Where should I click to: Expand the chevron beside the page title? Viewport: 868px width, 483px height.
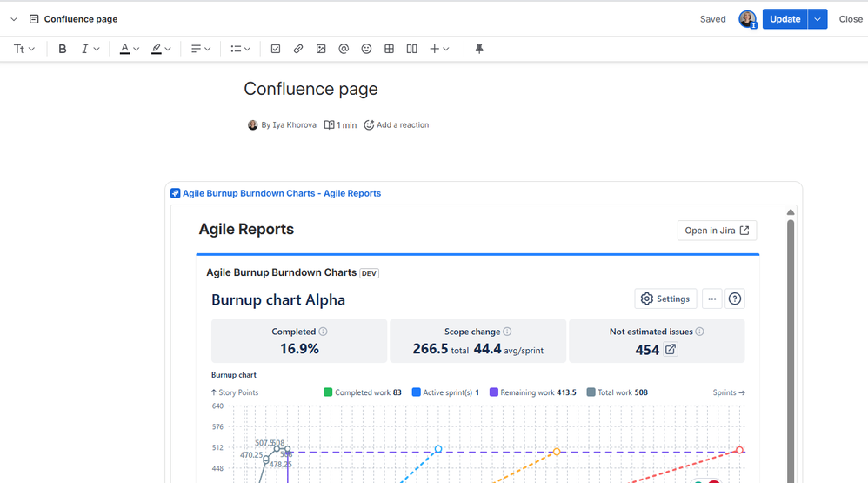coord(14,19)
